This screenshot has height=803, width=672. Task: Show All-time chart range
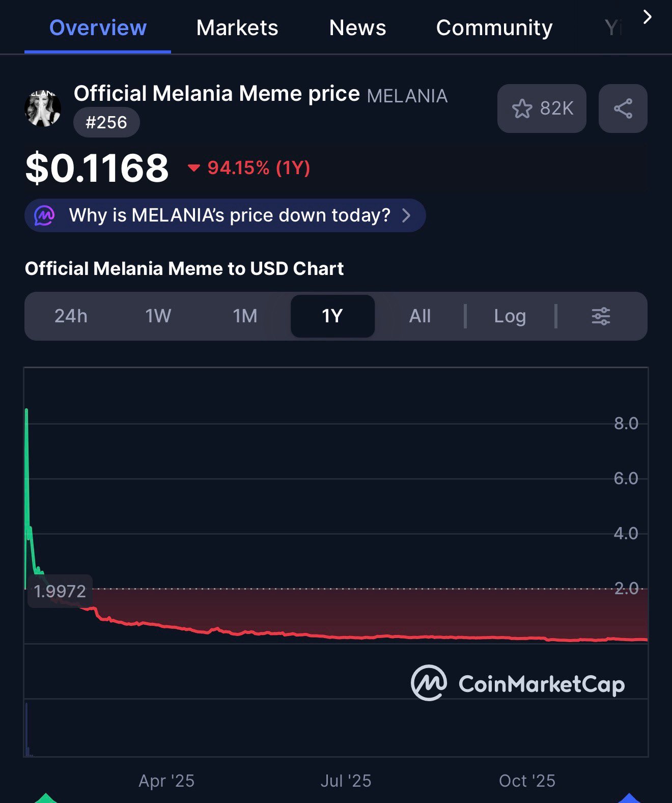[x=420, y=316]
